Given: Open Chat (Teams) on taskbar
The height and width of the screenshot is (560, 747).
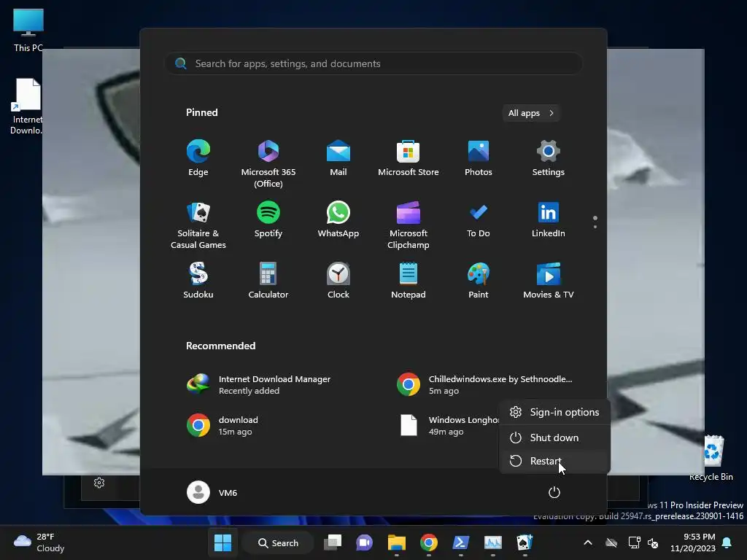Looking at the screenshot, I should pyautogui.click(x=365, y=542).
